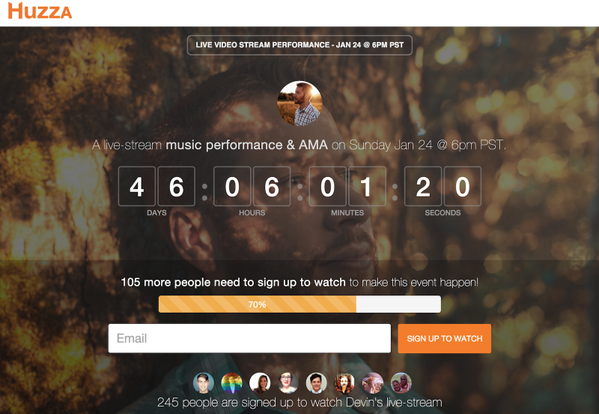Open the seventh attendee avatar with purple tones

coord(373,383)
